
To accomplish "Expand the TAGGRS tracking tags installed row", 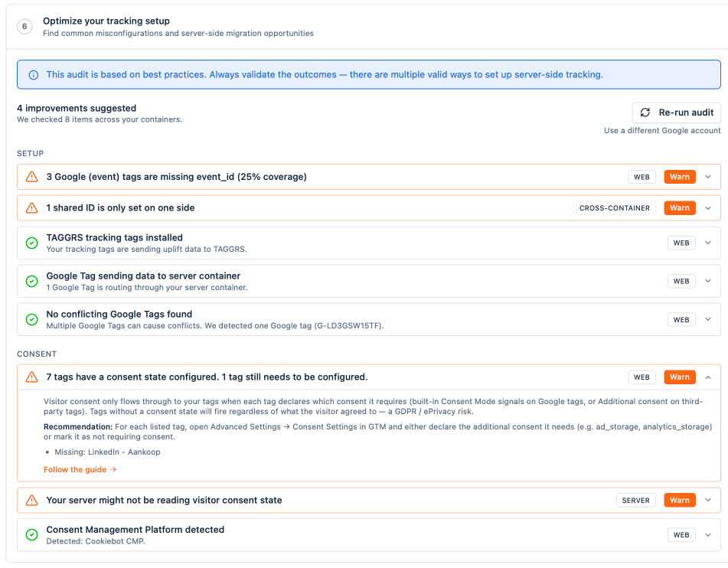I will [708, 243].
